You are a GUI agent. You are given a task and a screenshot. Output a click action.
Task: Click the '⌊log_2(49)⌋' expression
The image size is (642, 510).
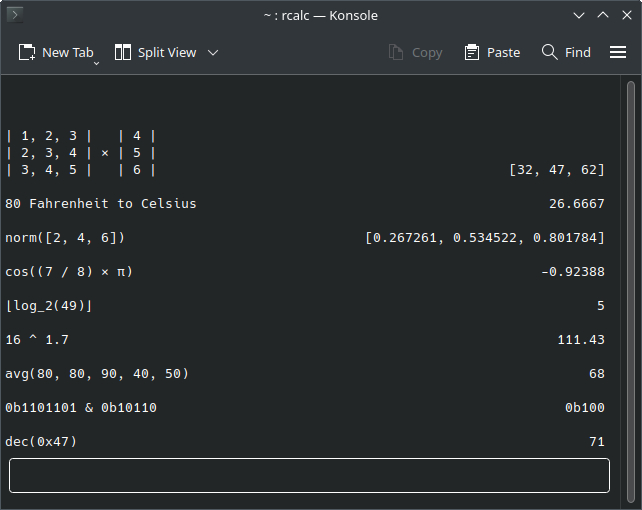[49, 306]
